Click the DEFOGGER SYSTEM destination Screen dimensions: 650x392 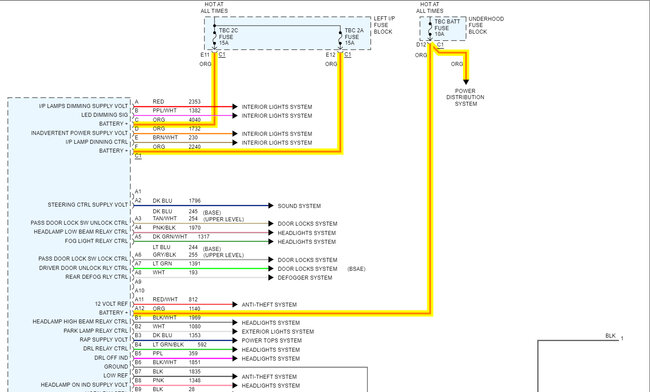[x=305, y=278]
